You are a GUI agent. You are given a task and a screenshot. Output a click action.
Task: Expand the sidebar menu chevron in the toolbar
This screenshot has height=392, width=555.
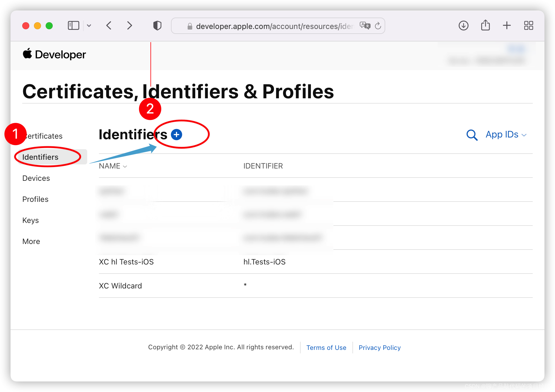point(89,26)
